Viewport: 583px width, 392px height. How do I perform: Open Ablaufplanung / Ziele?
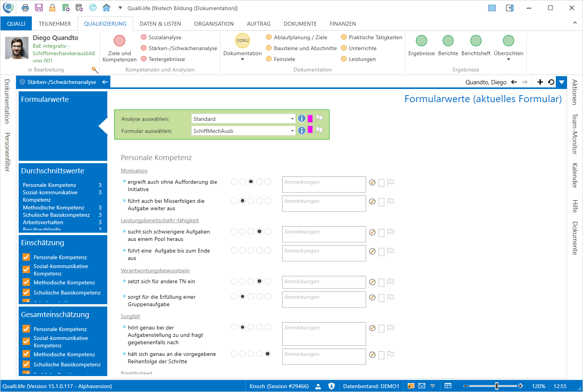click(297, 37)
